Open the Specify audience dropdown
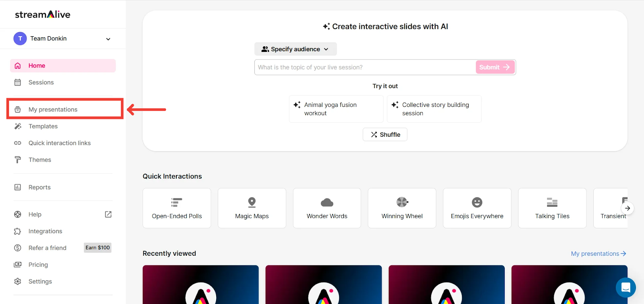 [295, 49]
